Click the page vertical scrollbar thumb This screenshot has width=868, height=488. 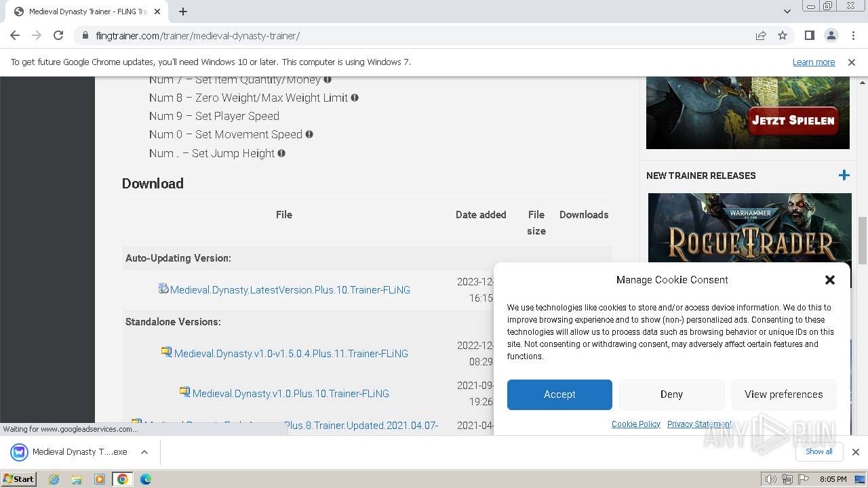click(863, 241)
